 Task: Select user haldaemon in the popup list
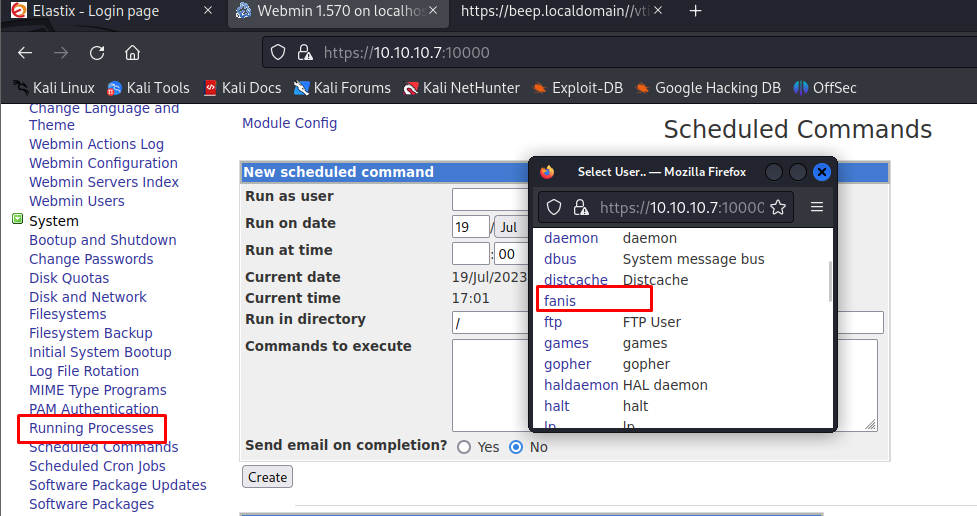click(x=581, y=385)
